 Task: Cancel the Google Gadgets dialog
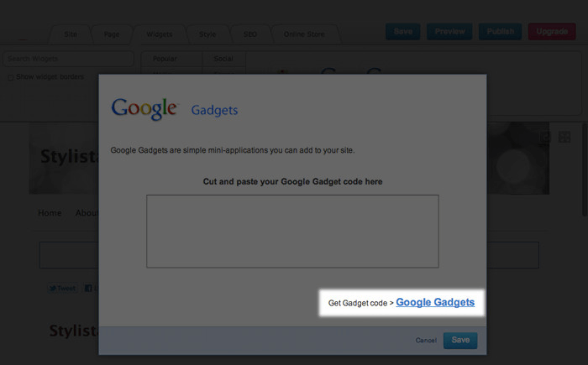426,341
